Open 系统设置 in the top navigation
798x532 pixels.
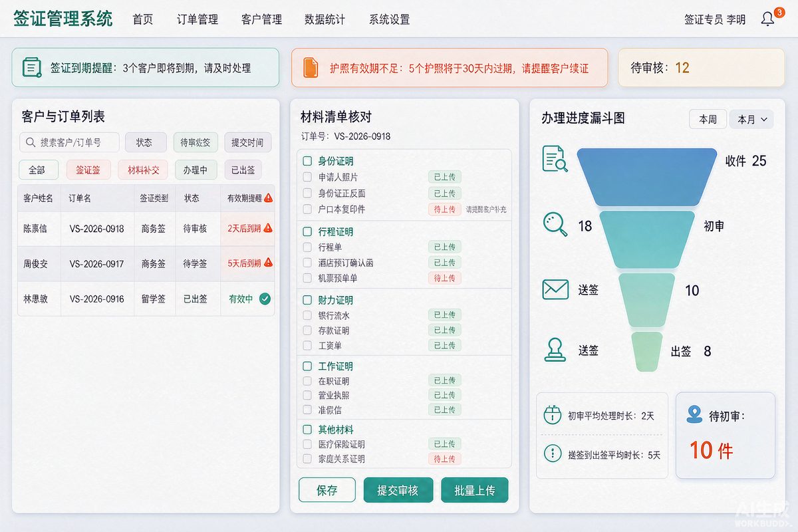point(389,19)
